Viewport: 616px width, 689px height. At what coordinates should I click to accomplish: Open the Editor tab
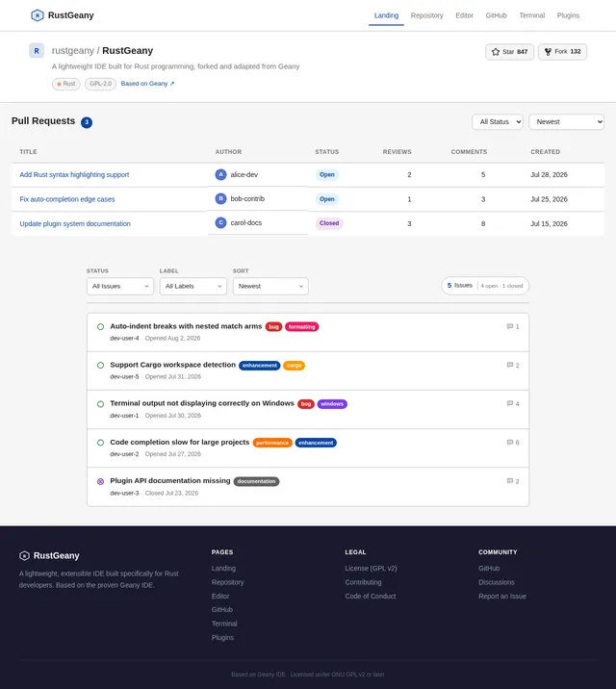[465, 15]
